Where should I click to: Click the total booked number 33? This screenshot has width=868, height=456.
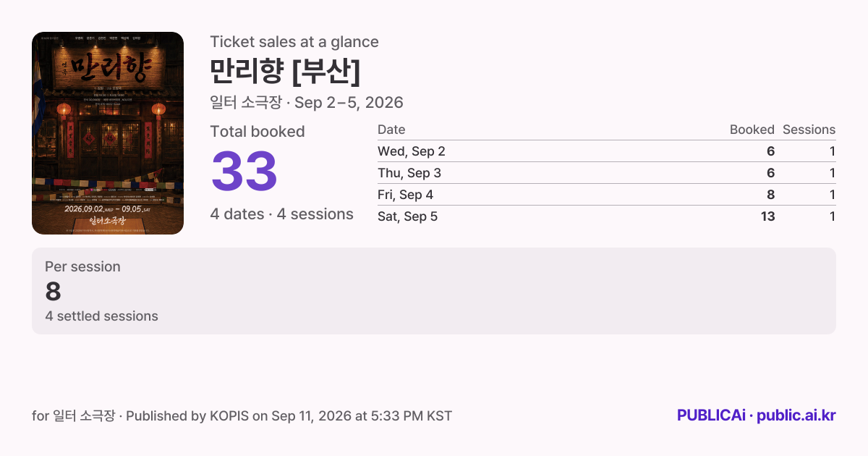pos(244,172)
